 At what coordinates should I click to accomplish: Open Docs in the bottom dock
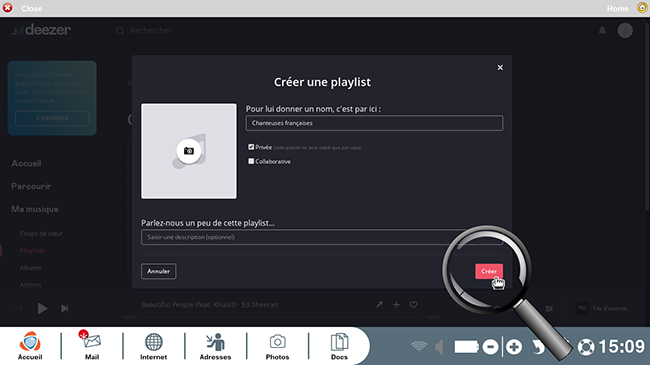coord(339,346)
